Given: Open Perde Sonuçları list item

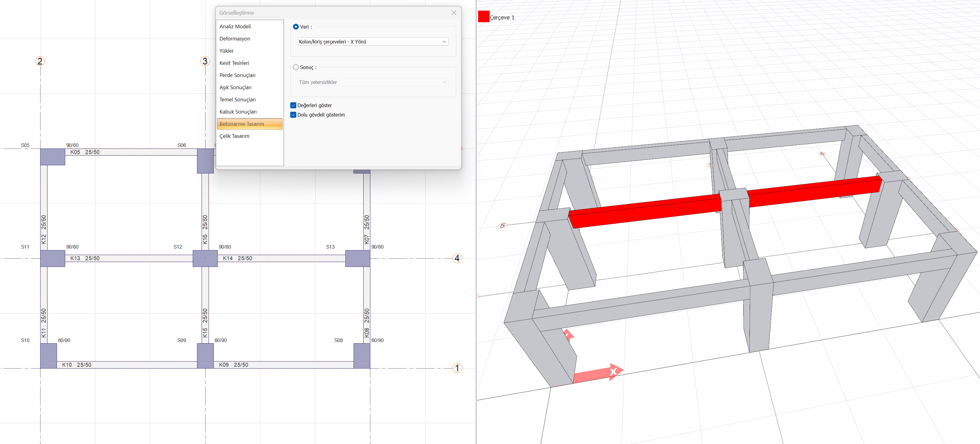Looking at the screenshot, I should (237, 75).
